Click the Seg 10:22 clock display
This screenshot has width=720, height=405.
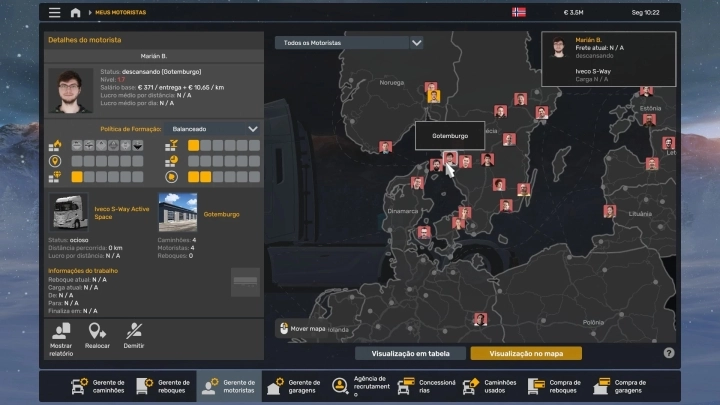click(x=645, y=12)
